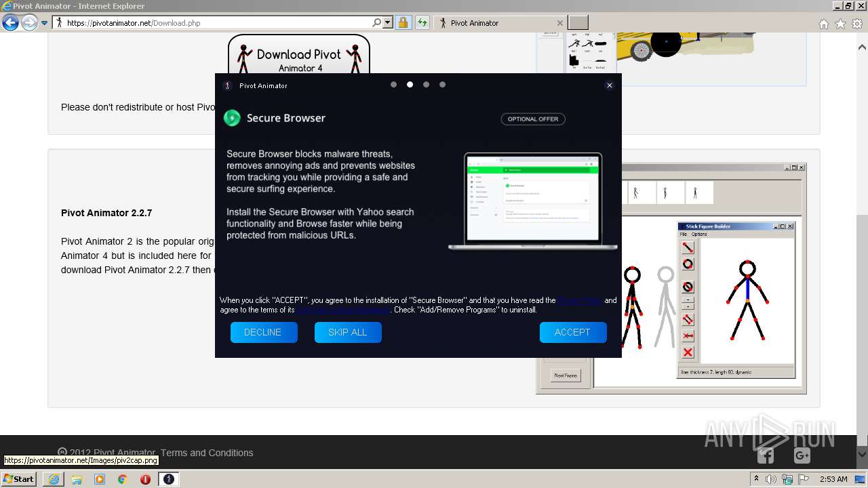Click the security lock icon
The width and height of the screenshot is (868, 488).
click(x=403, y=23)
